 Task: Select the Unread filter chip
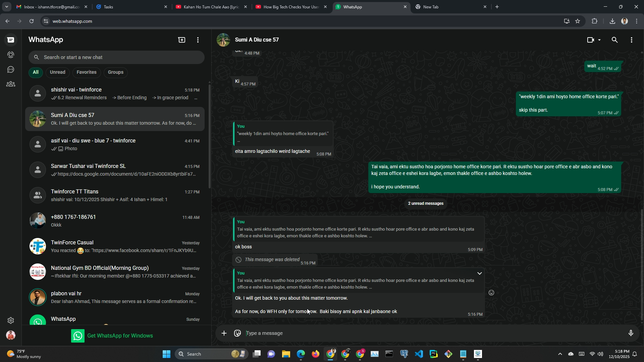[57, 72]
